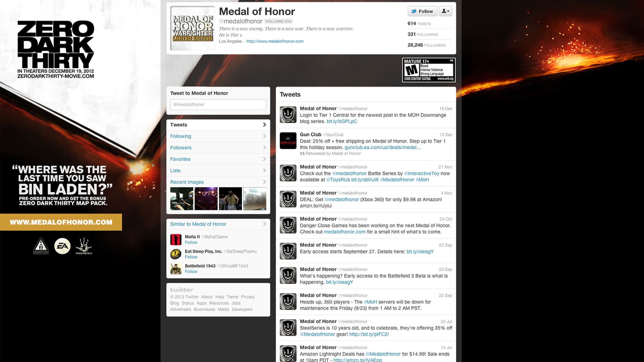Open the Developers footer link
This screenshot has width=644, height=362.
(242, 309)
